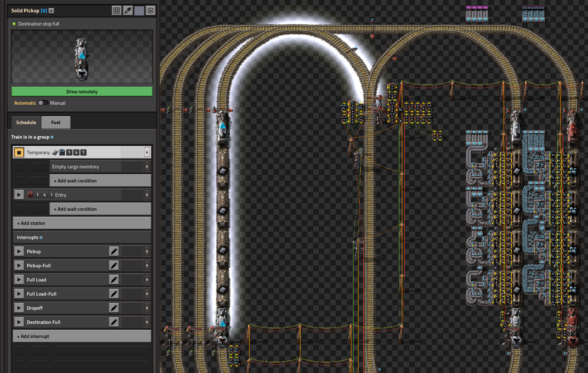
Task: Click the Temporary stop row's drag handle
Action: click(x=132, y=152)
